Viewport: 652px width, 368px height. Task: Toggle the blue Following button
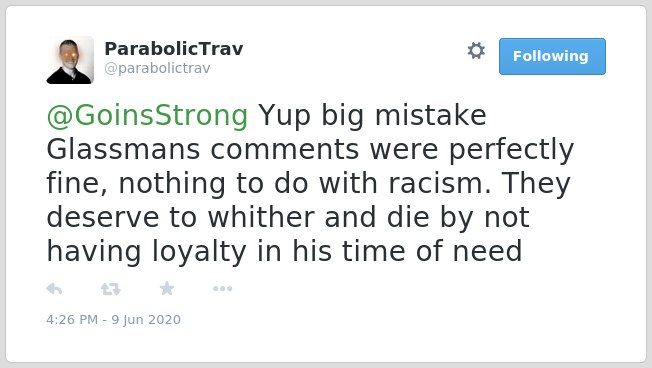click(x=552, y=57)
